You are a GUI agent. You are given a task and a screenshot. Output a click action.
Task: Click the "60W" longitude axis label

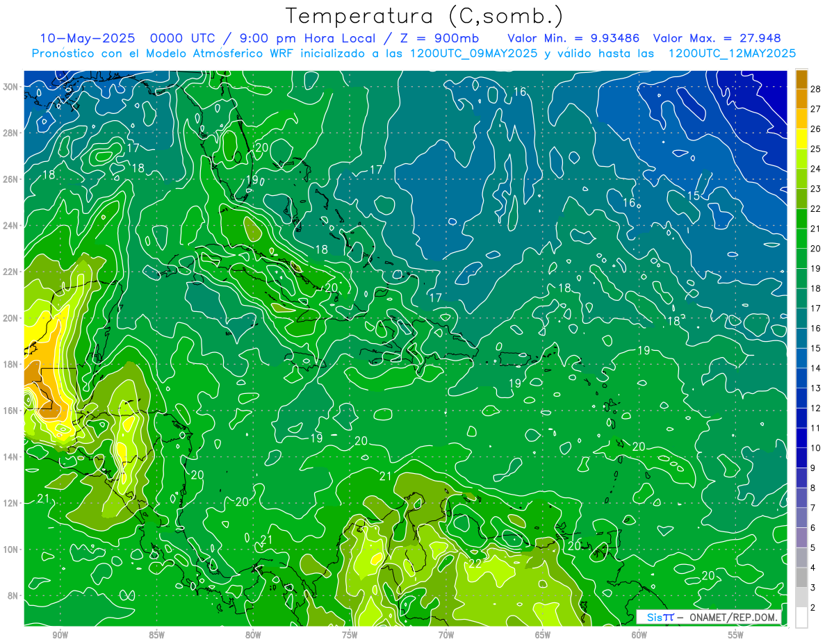pos(639,635)
